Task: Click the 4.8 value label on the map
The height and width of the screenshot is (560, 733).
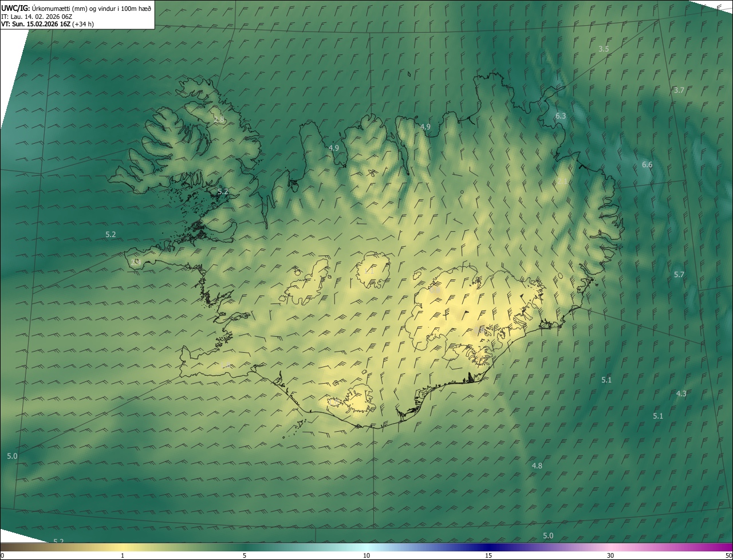Action: [537, 466]
